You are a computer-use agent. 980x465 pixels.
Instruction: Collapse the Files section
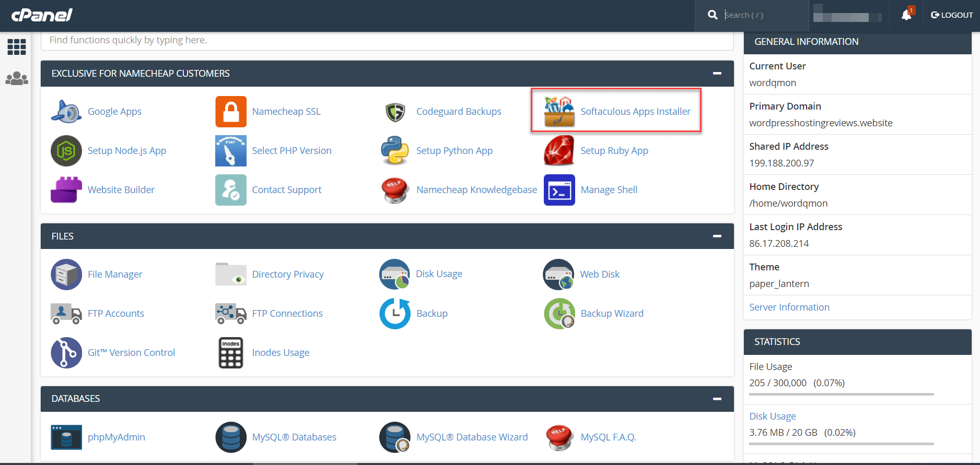[x=717, y=236]
